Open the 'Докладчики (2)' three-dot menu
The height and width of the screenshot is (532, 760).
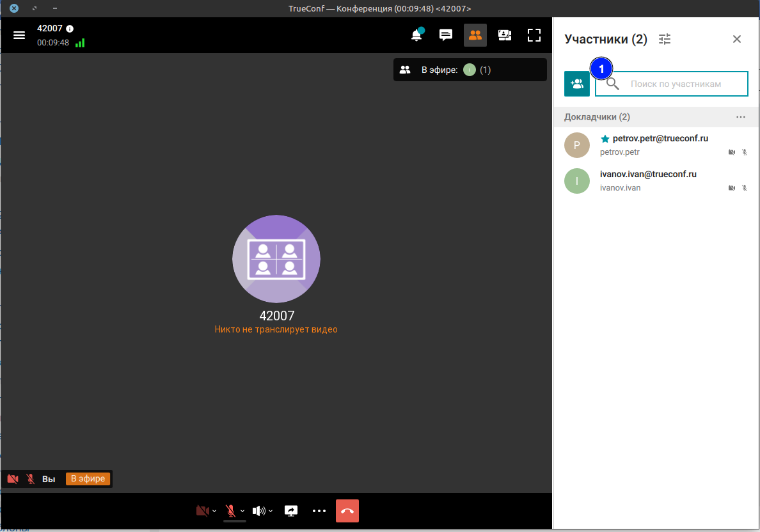coord(741,117)
